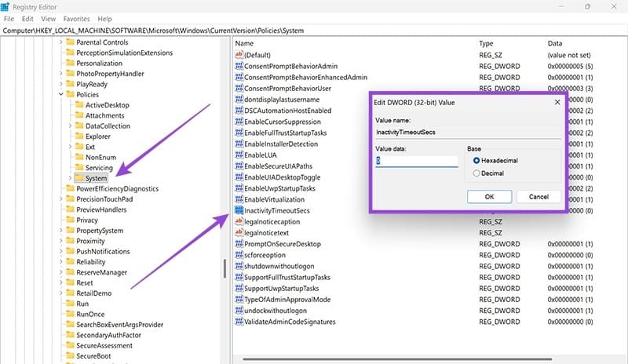Click the ValidateAdminCodeSignatures value icon
The width and height of the screenshot is (628, 364).
(239, 322)
